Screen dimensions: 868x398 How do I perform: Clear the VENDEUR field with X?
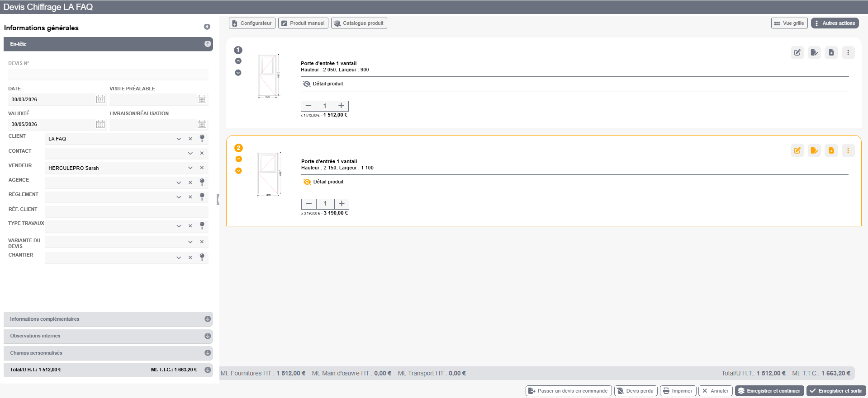tap(202, 168)
